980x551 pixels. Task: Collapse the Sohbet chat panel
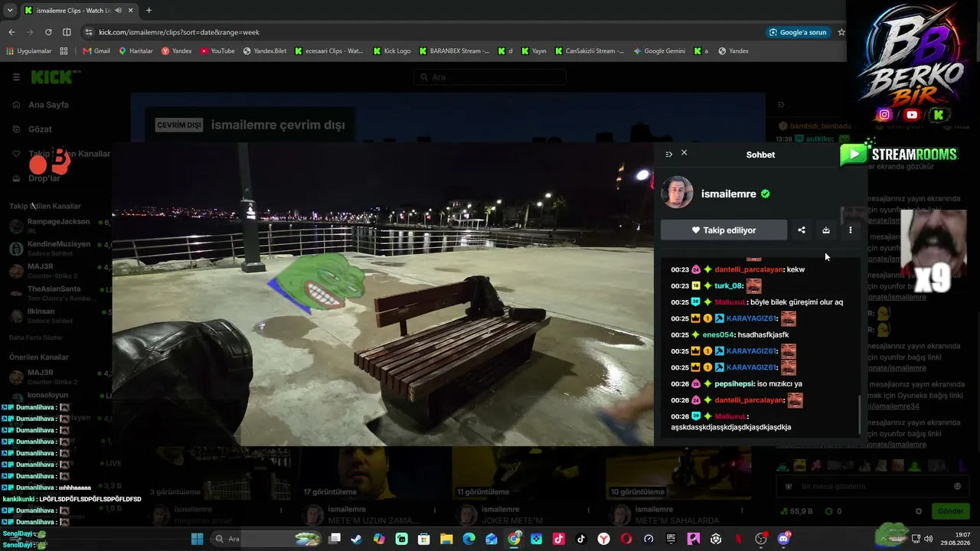tap(668, 155)
